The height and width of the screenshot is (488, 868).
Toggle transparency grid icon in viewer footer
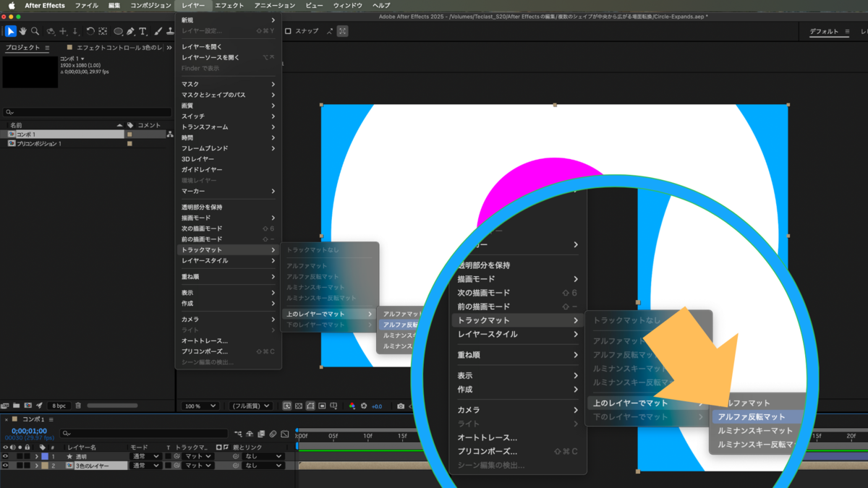[x=299, y=406]
